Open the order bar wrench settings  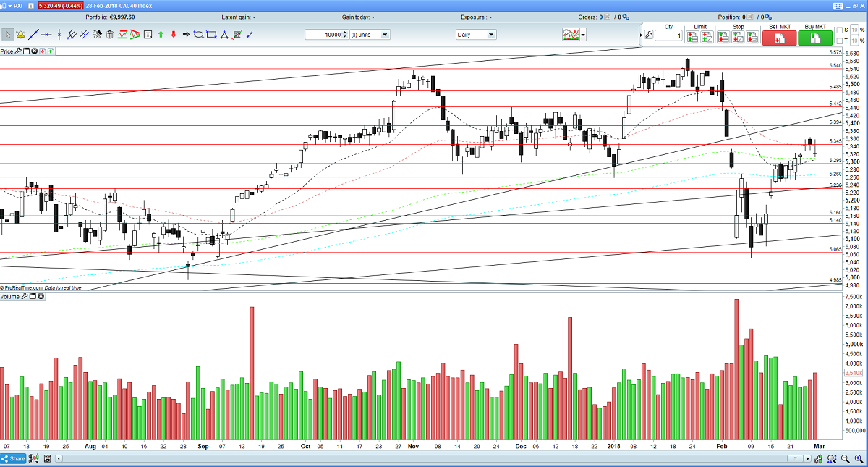[x=649, y=35]
